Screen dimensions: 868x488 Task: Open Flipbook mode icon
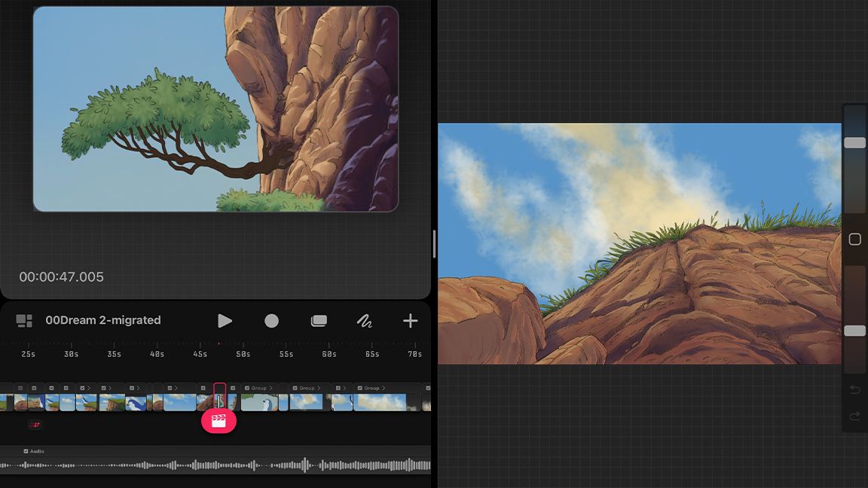(318, 320)
